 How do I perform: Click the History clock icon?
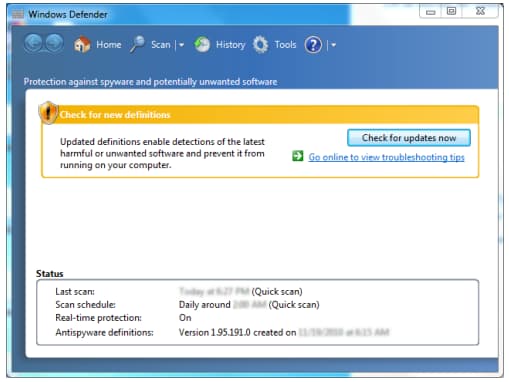click(x=202, y=44)
